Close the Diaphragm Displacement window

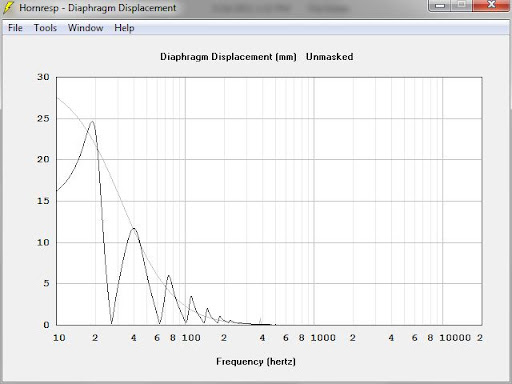tap(491, 5)
